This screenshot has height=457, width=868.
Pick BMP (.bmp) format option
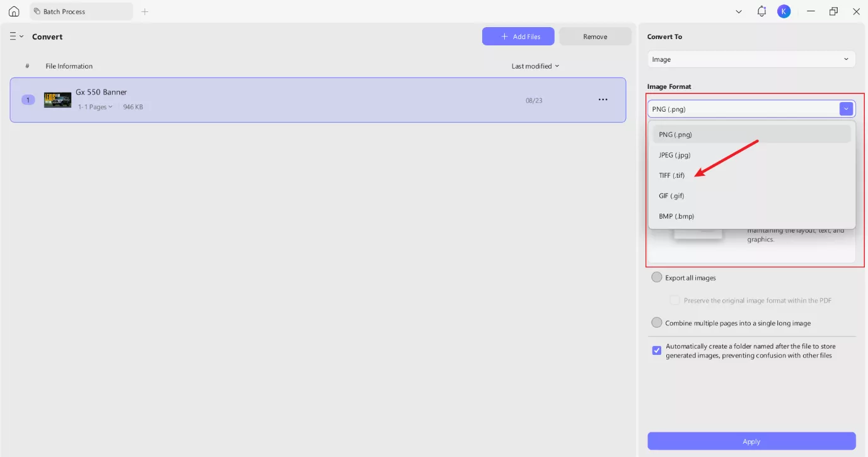676,216
